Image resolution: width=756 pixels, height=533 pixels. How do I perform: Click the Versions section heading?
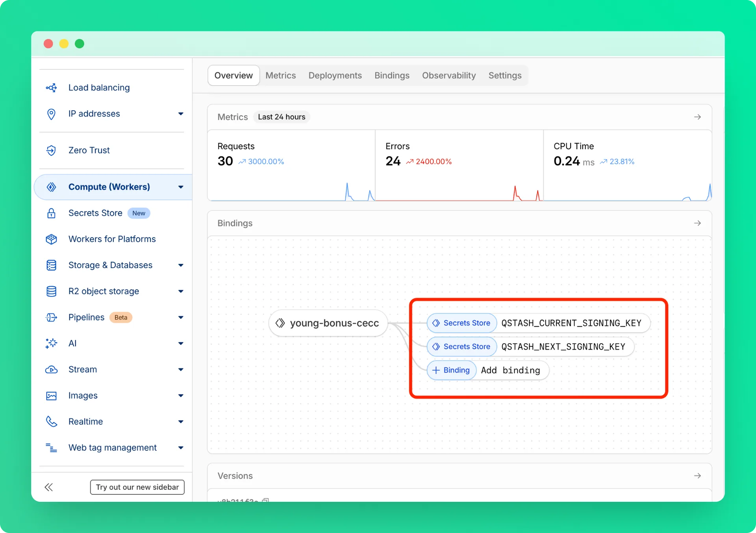click(x=235, y=476)
